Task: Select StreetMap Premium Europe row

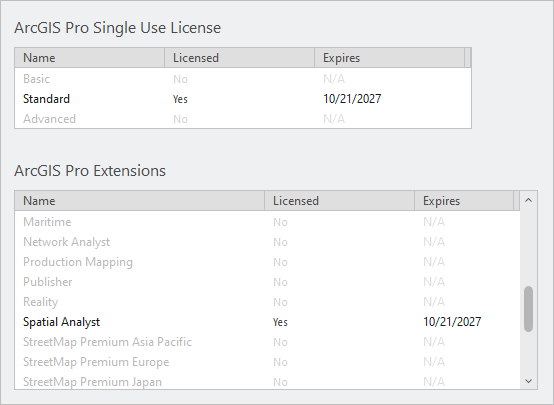Action: tap(267, 362)
